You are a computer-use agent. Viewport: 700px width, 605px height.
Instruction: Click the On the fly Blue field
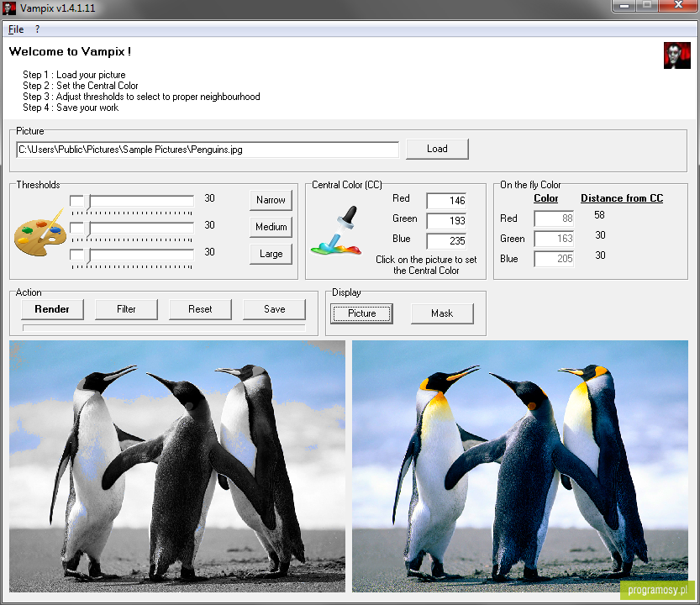554,259
